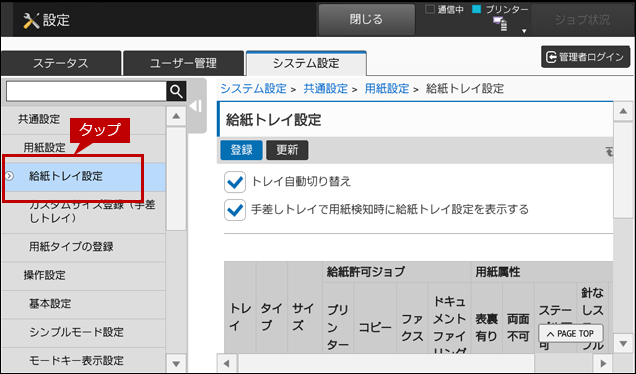Click the small icon right of 更新 bar
The height and width of the screenshot is (374, 636).
tap(609, 152)
